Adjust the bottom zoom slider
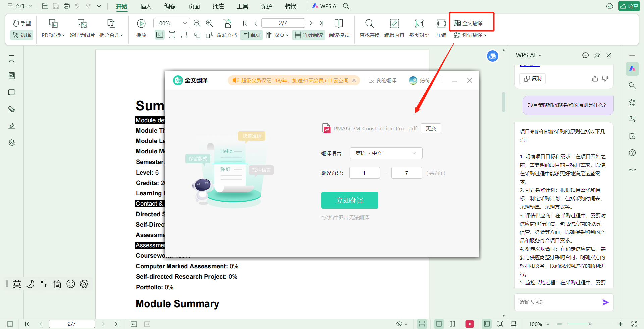 tap(590, 324)
